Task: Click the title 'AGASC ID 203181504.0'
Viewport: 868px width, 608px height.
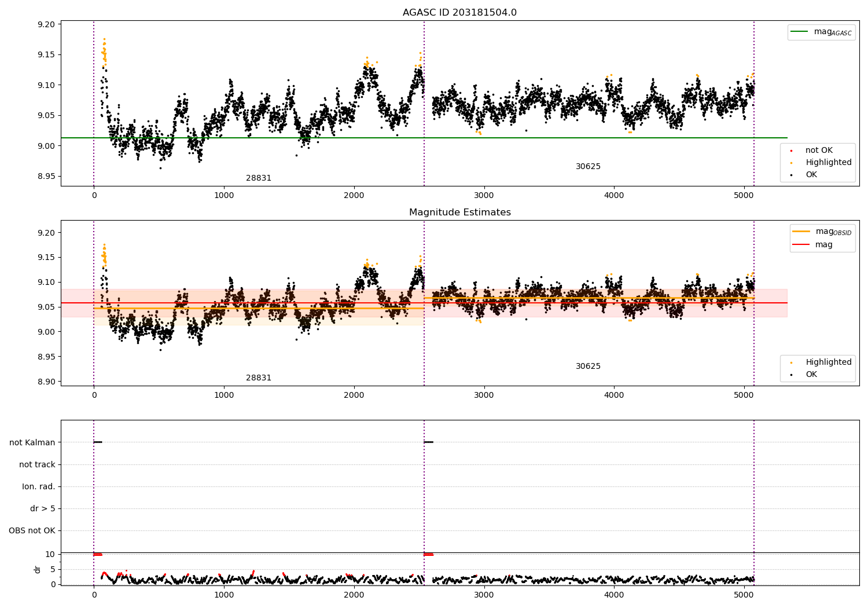Action: (x=459, y=13)
